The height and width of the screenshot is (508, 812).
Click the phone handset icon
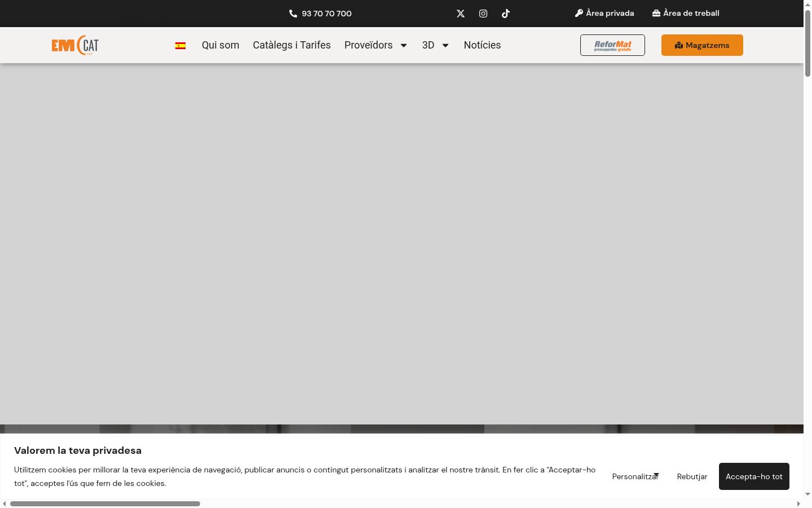(293, 14)
